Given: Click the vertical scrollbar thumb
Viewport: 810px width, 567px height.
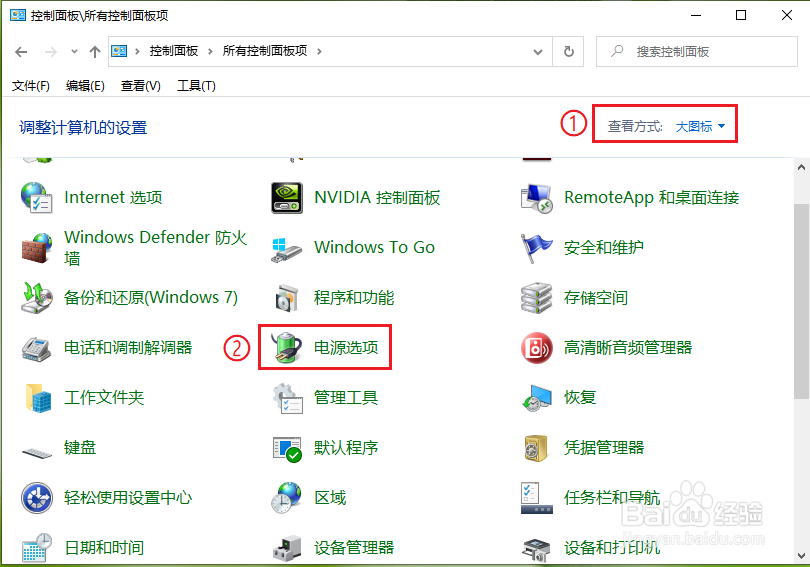Looking at the screenshot, I should (801, 301).
